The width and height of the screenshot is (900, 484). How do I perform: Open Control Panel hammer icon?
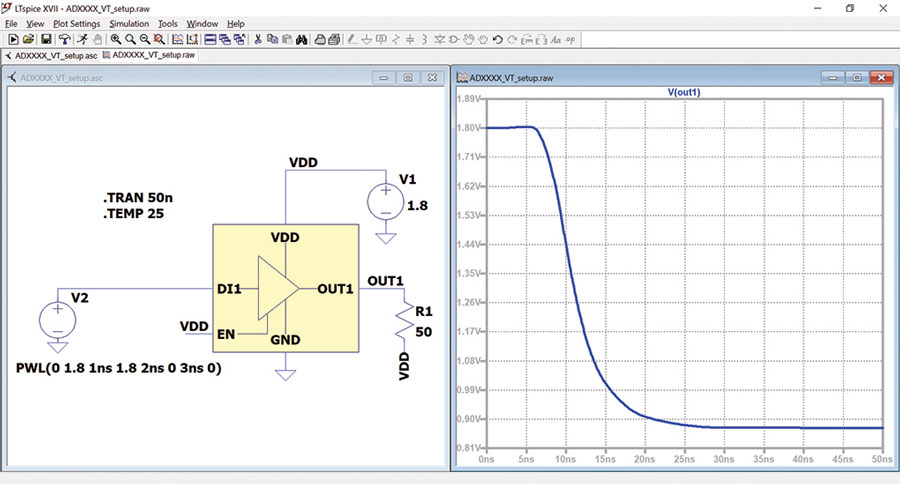pyautogui.click(x=64, y=39)
